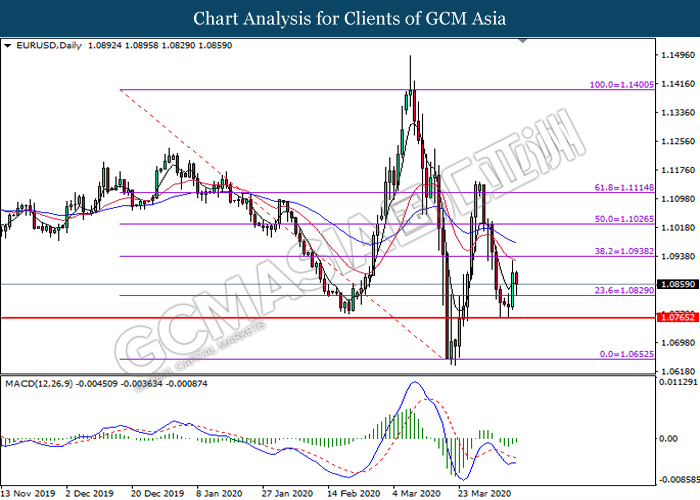Click the 23 Mar 2020 date label
Screen dimensions: 700x500
(x=485, y=493)
